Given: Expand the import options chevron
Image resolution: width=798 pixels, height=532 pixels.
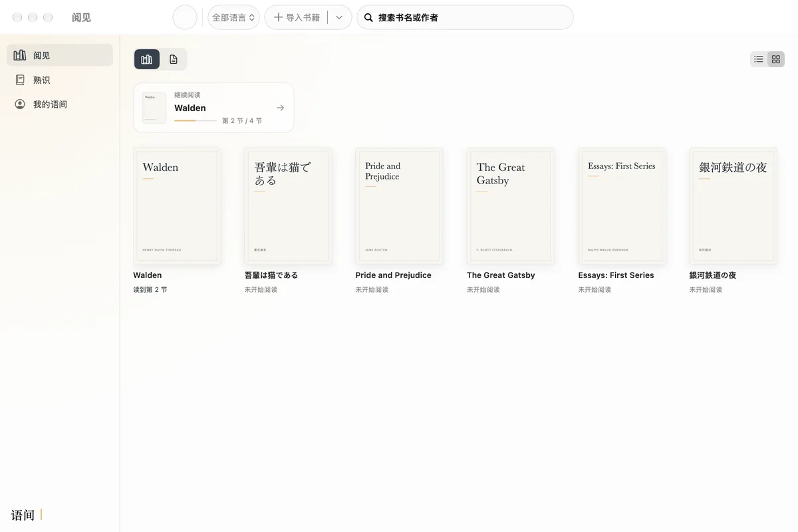Looking at the screenshot, I should pos(339,17).
